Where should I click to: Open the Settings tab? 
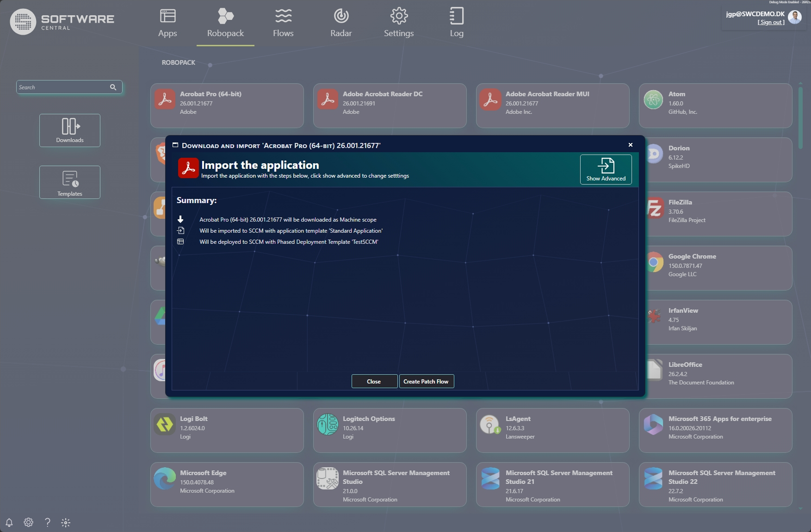tap(399, 23)
